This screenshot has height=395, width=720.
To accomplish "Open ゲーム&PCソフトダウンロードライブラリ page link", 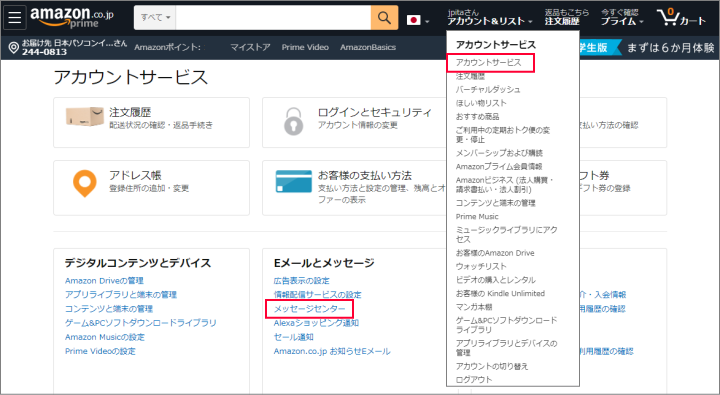I will point(141,323).
